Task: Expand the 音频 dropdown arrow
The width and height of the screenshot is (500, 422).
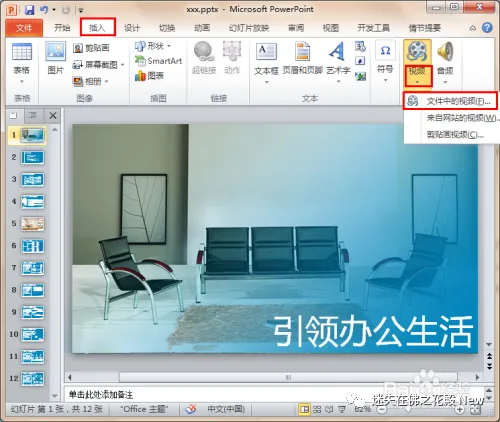Action: coord(445,82)
